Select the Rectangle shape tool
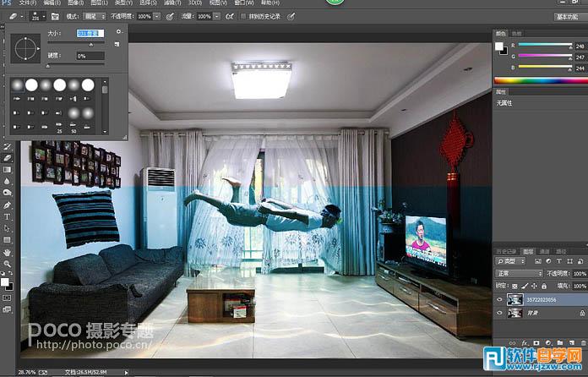Screen dimensions: 588x377 [x=7, y=240]
